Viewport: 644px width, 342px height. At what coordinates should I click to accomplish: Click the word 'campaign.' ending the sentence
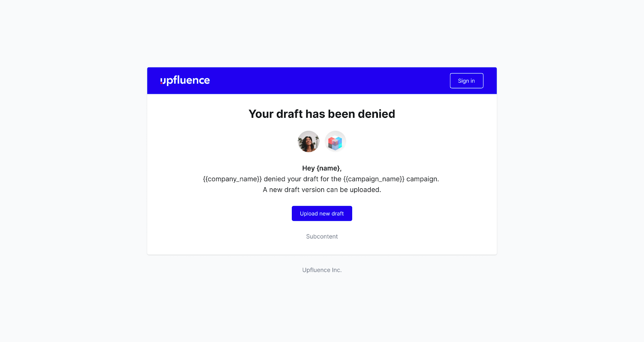(x=423, y=179)
